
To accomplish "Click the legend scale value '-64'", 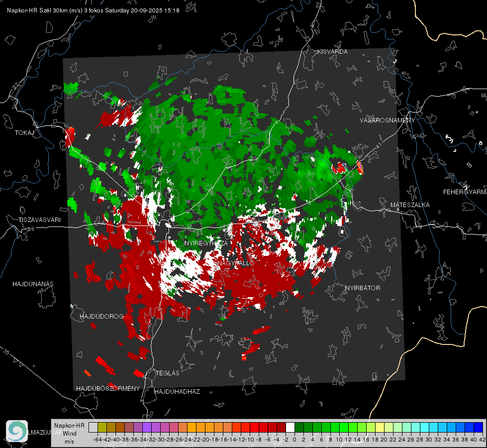I will click(97, 440).
